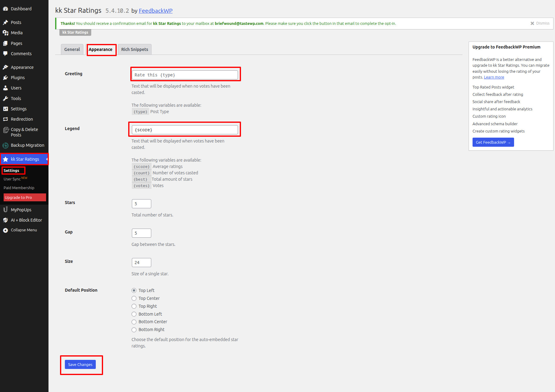Click the kk Star Ratings star icon
This screenshot has width=555, height=392.
(5, 159)
